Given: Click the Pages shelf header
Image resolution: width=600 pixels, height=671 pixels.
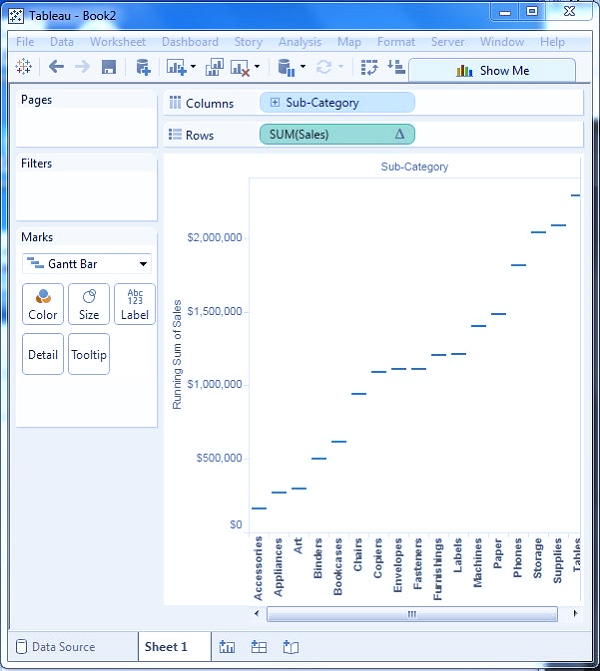Looking at the screenshot, I should tap(36, 100).
